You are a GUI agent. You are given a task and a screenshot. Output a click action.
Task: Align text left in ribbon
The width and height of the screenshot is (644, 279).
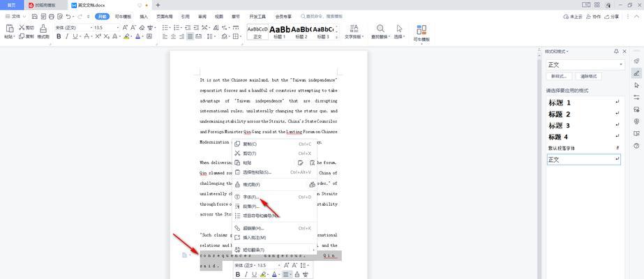(x=165, y=36)
